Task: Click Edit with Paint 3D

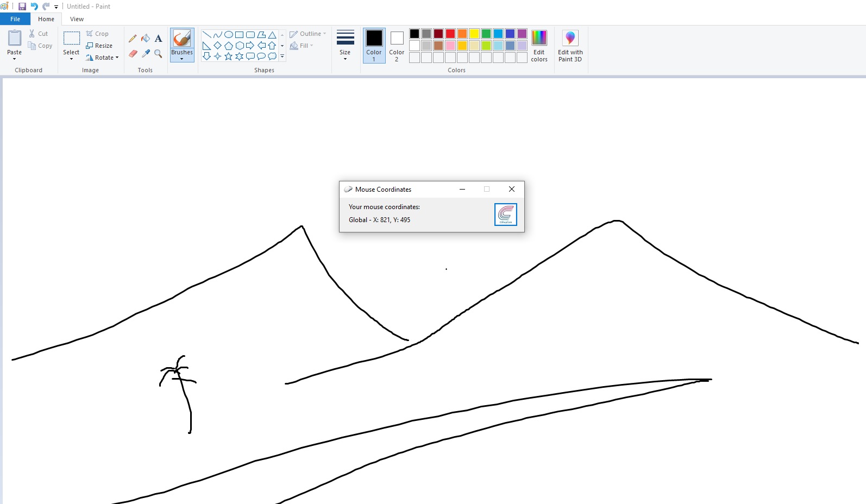Action: click(570, 46)
